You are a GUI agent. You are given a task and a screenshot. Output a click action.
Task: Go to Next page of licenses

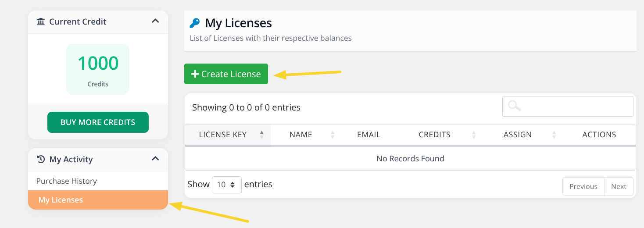pos(619,186)
